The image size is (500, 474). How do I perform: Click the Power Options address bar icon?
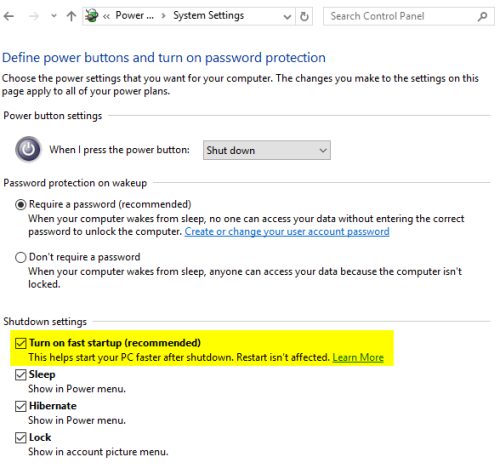click(x=92, y=16)
